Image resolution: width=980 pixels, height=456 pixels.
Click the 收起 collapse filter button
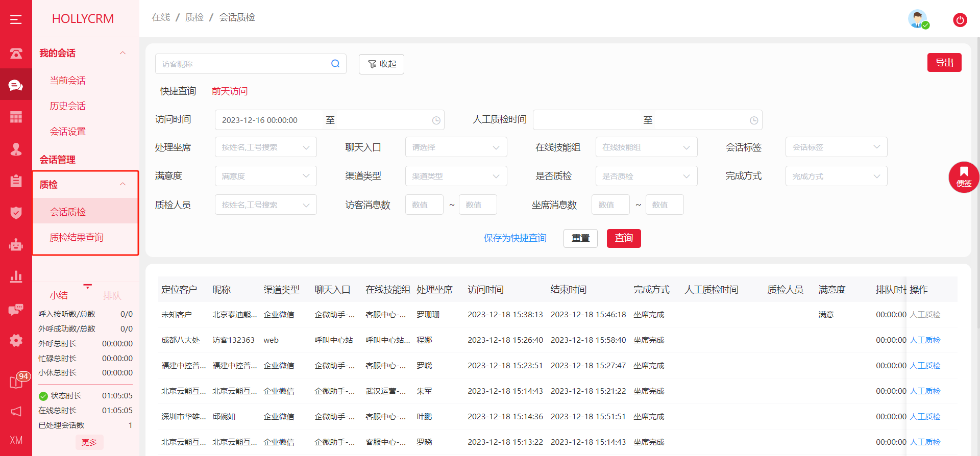(381, 64)
